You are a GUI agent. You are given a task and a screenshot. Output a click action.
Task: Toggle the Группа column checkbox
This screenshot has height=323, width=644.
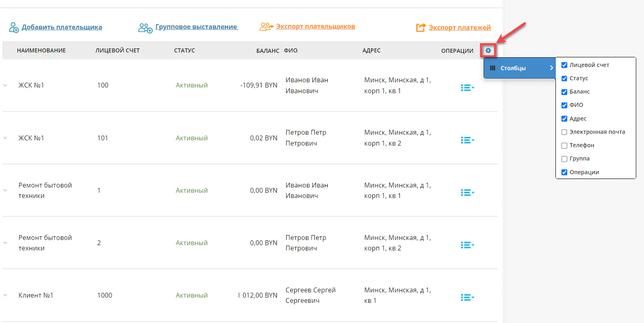(564, 159)
